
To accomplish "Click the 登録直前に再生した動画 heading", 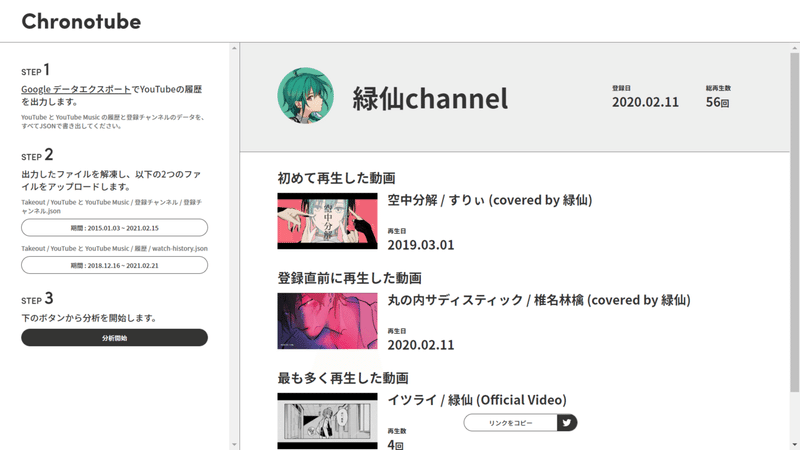I will point(349,278).
